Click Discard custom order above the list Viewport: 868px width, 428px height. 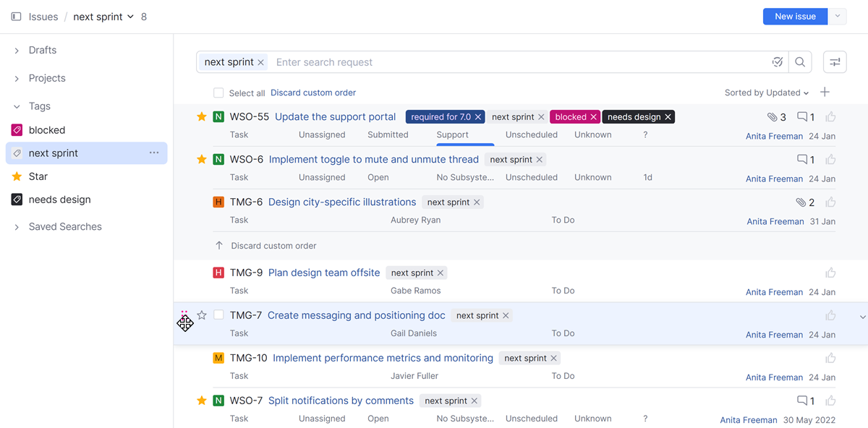313,93
